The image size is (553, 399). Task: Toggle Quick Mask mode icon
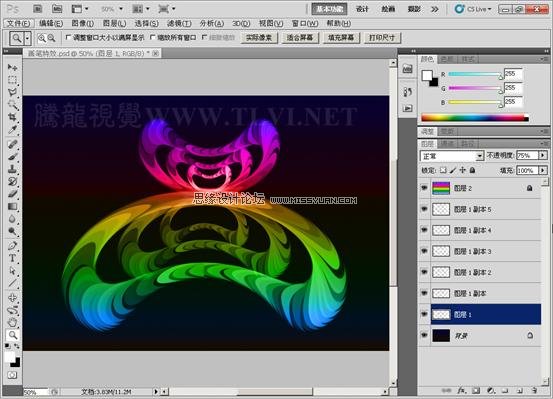coord(12,375)
